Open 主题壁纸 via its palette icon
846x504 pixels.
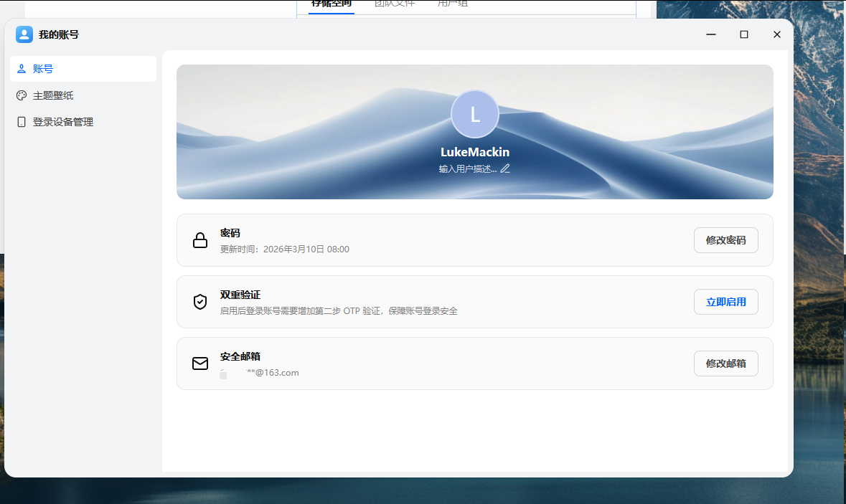[23, 95]
